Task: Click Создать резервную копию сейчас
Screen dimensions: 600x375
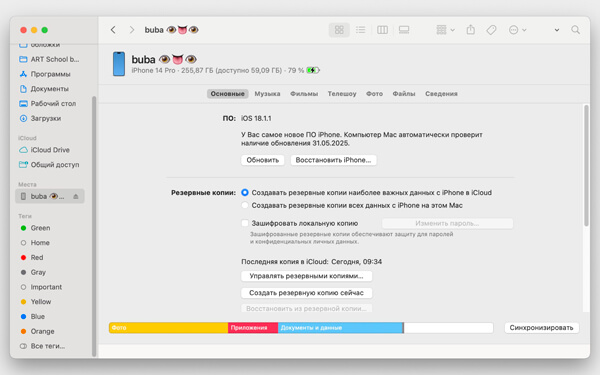Action: pyautogui.click(x=307, y=293)
